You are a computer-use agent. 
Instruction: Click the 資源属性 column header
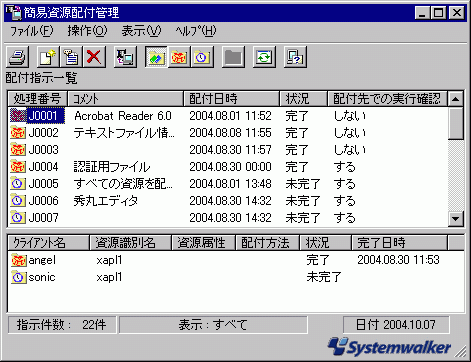203,243
